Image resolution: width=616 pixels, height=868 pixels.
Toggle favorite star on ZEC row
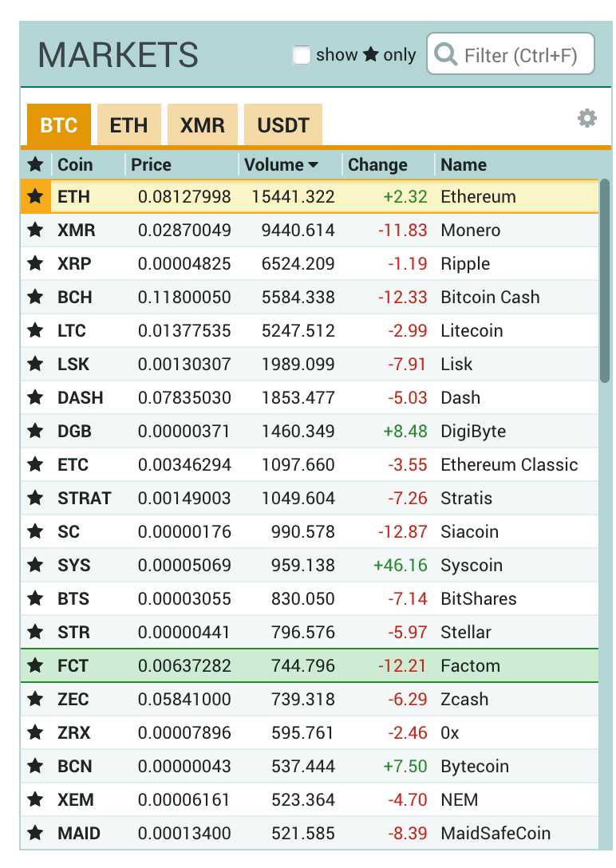tap(35, 700)
